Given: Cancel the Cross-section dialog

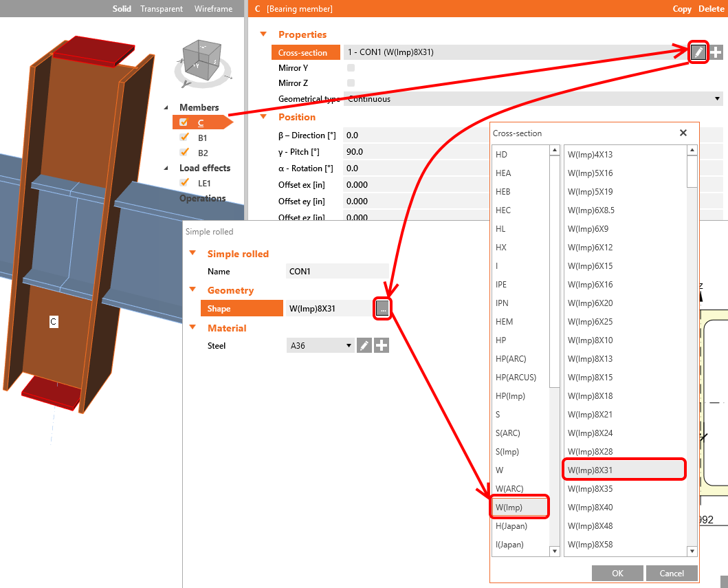Looking at the screenshot, I should click(x=672, y=573).
